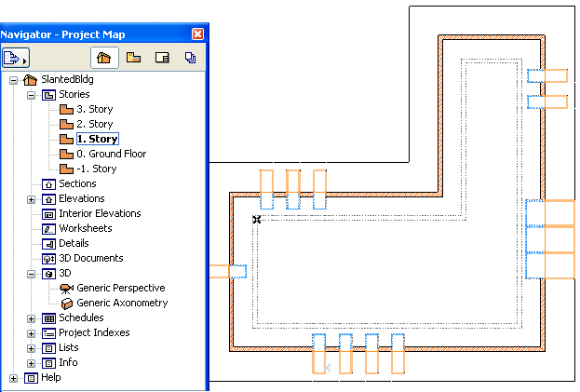Open the -1. Story label
Viewport: 580px width, 392px height.
pyautogui.click(x=97, y=169)
